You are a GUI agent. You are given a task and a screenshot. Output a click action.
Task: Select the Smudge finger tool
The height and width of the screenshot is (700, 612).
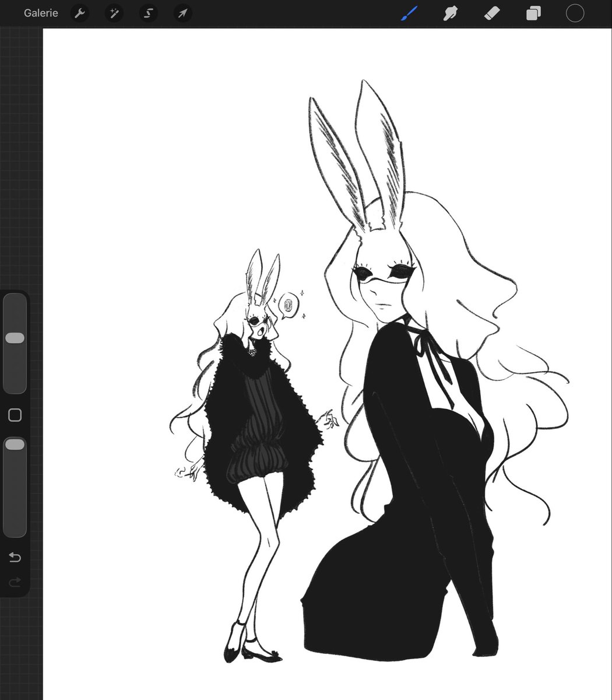pos(450,13)
